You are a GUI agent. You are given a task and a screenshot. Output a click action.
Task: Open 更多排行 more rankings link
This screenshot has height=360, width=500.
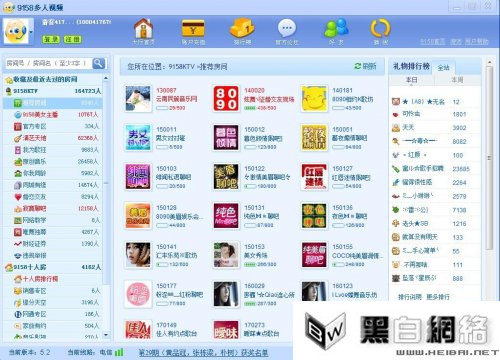[x=438, y=297]
